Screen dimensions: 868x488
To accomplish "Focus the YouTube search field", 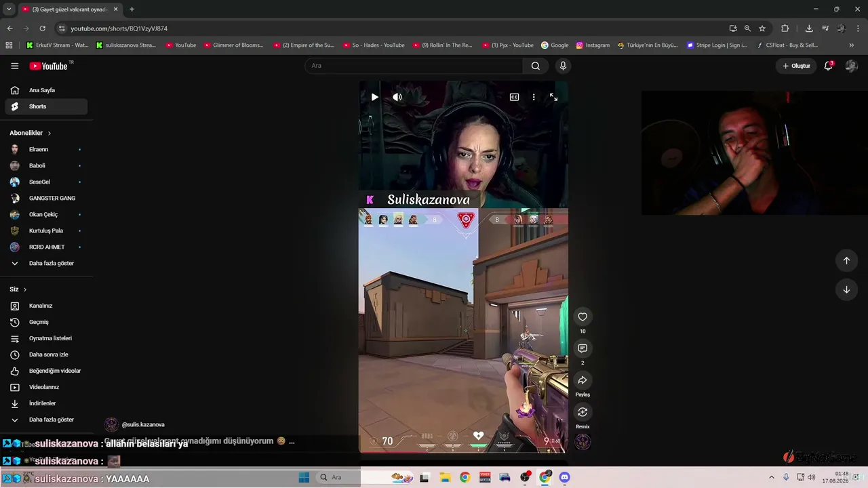I will point(414,66).
